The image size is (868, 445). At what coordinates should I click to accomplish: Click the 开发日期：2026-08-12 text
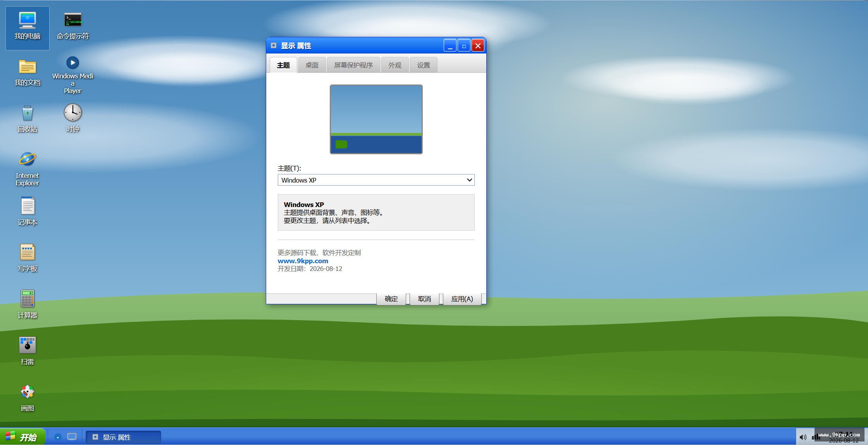(310, 269)
